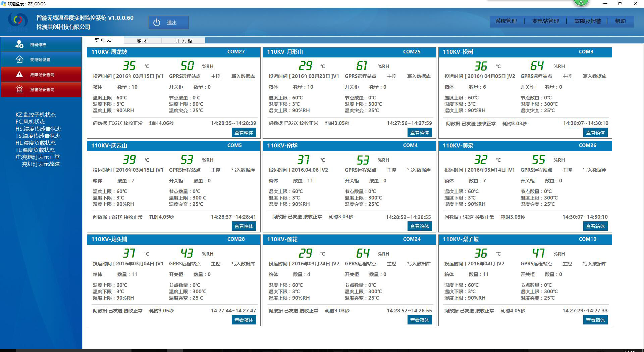Open the 变电站设置 sidebar item
644x352 pixels.
pyautogui.click(x=41, y=59)
